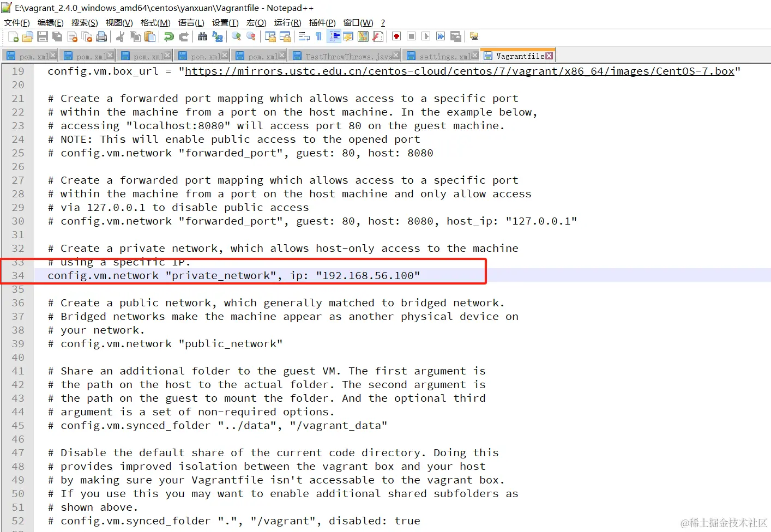Click line number 34 in the margin
This screenshot has width=771, height=532.
18,275
